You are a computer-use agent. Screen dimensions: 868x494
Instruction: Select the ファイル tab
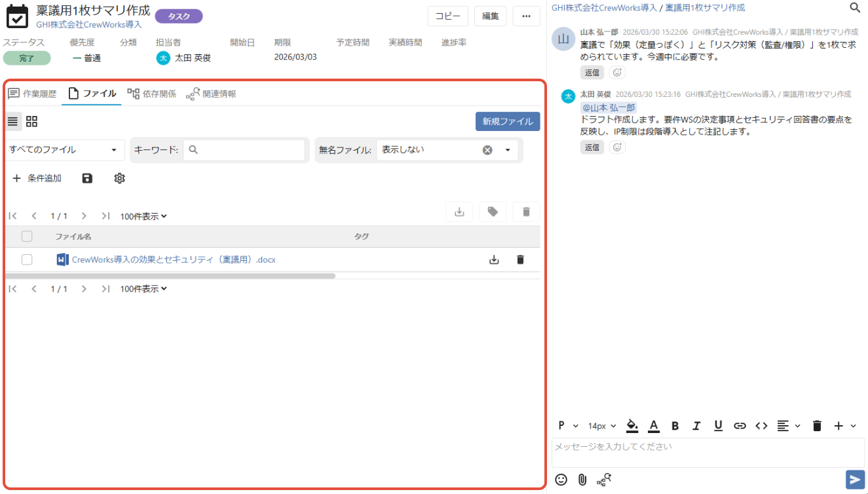(92, 94)
